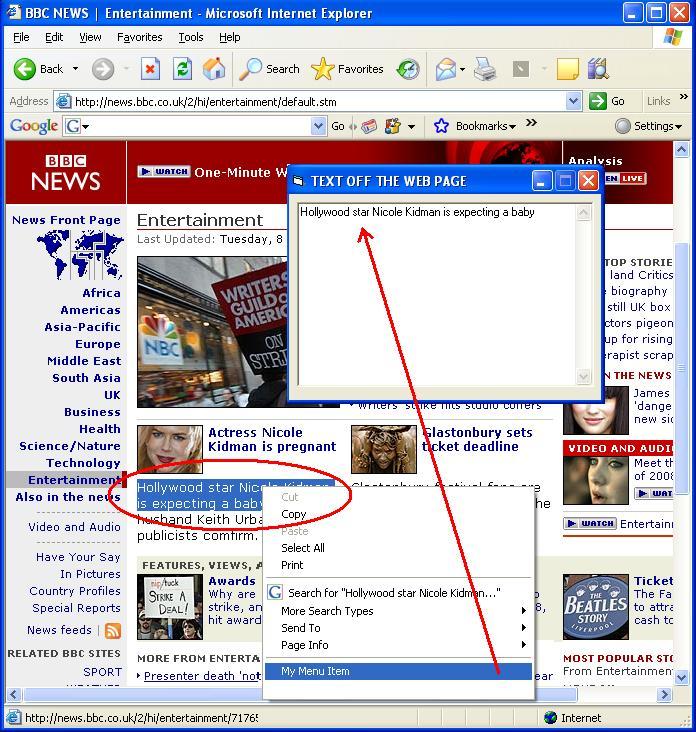Click the text area in TEXT OFF THE WEB PAGE window

[437, 294]
